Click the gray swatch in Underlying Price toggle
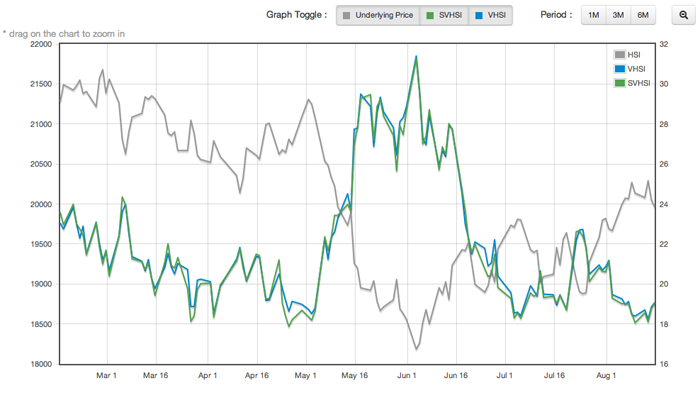The image size is (700, 393). pyautogui.click(x=346, y=15)
